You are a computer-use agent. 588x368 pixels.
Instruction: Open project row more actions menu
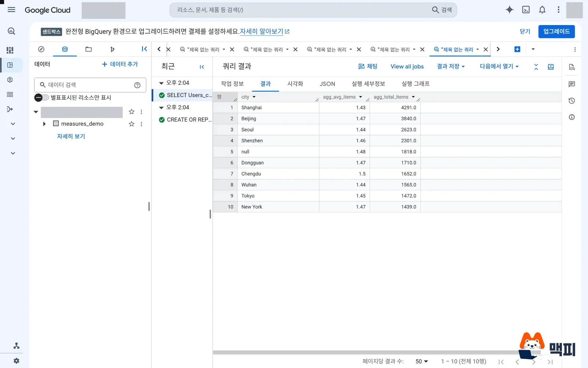(141, 112)
